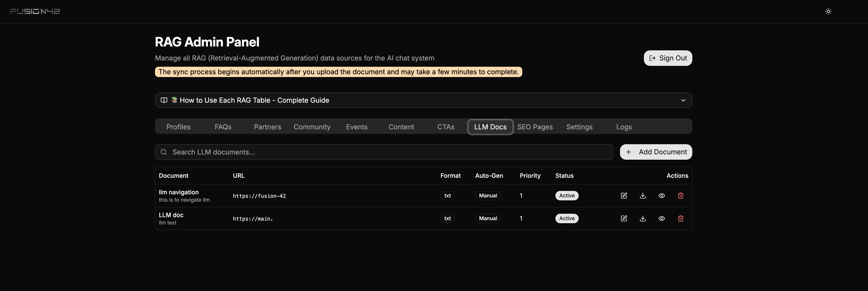Screen dimensions: 868x291
Task: Click chevron arrow on guide accordion
Action: tap(683, 100)
